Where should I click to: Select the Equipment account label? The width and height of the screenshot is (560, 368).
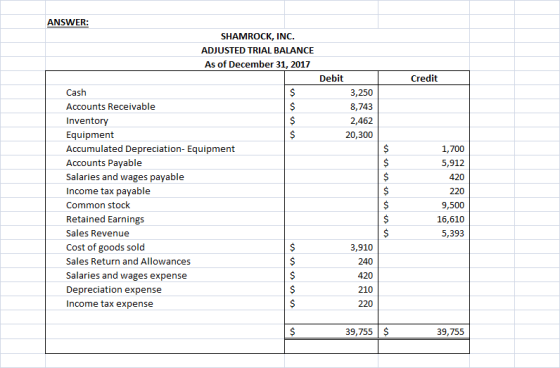coord(90,135)
